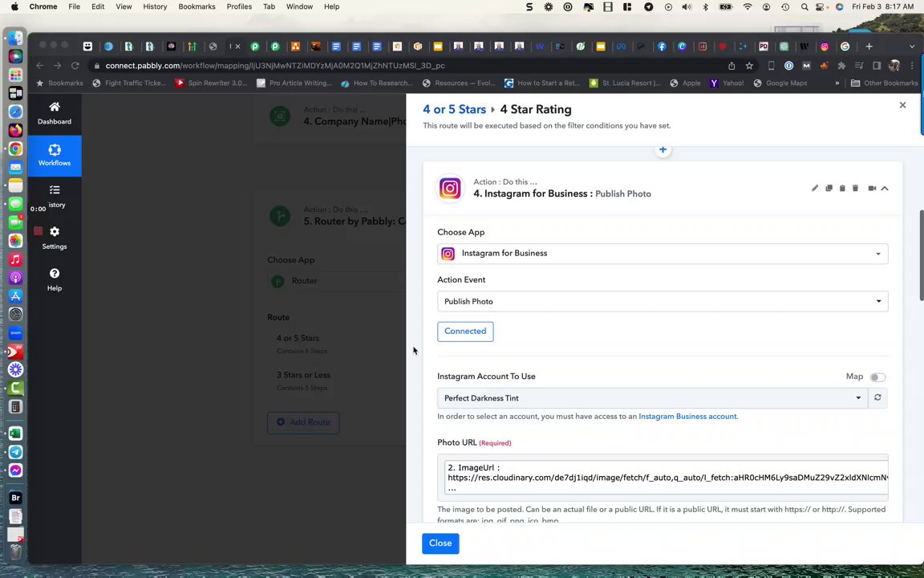This screenshot has height=578, width=924.
Task: Open Chrome extensions puzzle icon
Action: (x=841, y=66)
